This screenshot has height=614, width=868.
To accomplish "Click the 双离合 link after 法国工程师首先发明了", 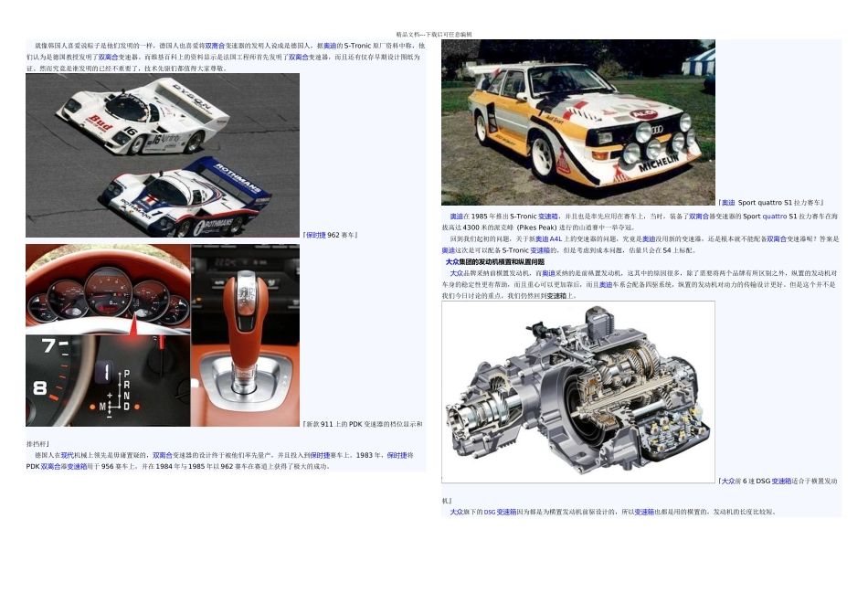I will pyautogui.click(x=299, y=57).
